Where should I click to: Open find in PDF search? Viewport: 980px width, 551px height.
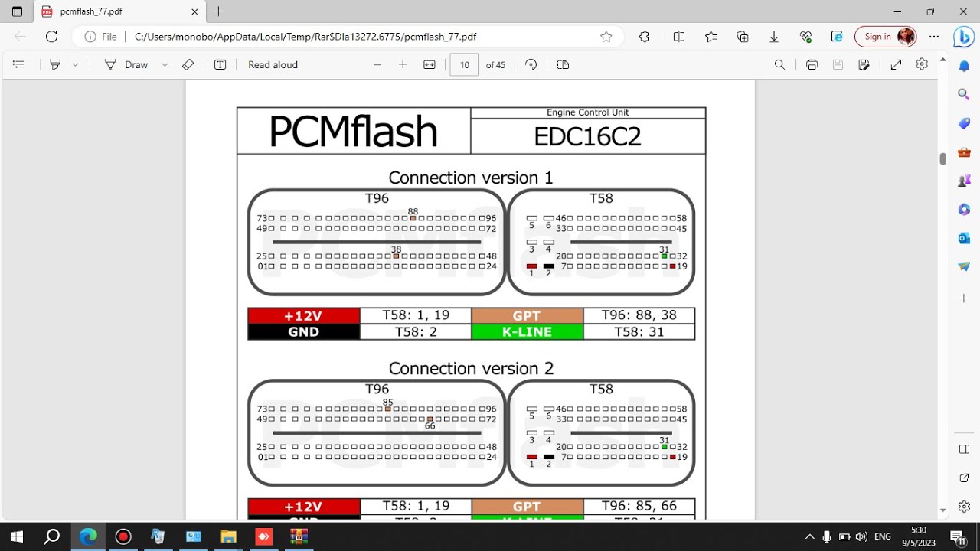[x=779, y=65]
